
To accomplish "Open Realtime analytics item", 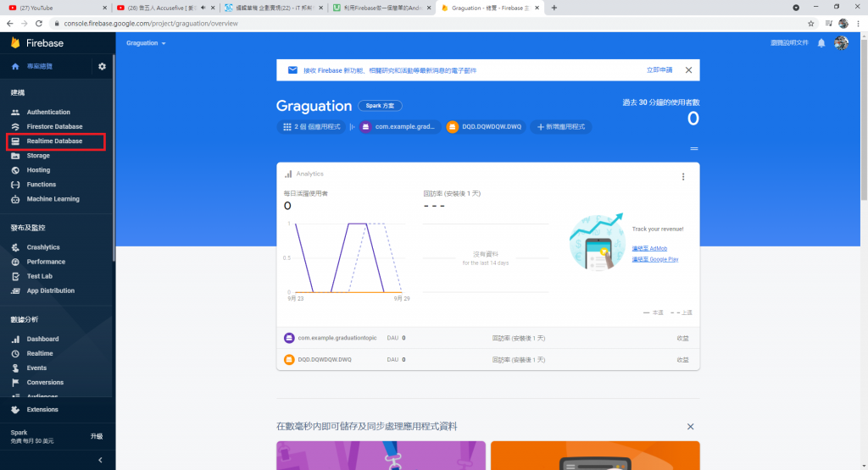I will click(x=40, y=353).
